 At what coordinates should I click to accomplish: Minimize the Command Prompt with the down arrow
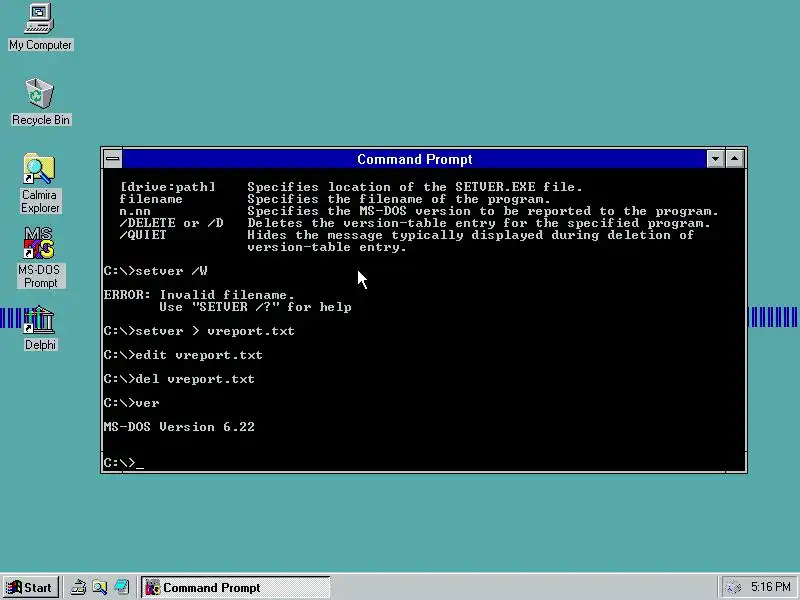[x=715, y=159]
